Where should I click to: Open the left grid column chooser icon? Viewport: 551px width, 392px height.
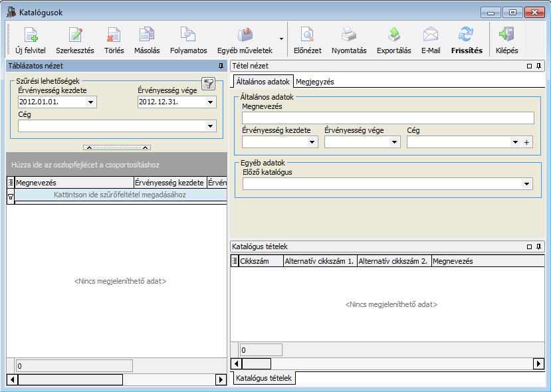point(11,182)
